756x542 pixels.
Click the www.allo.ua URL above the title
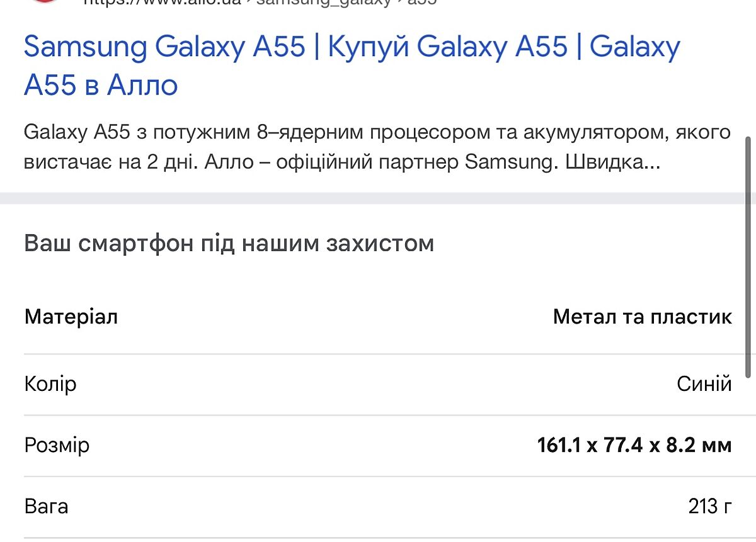[163, 2]
